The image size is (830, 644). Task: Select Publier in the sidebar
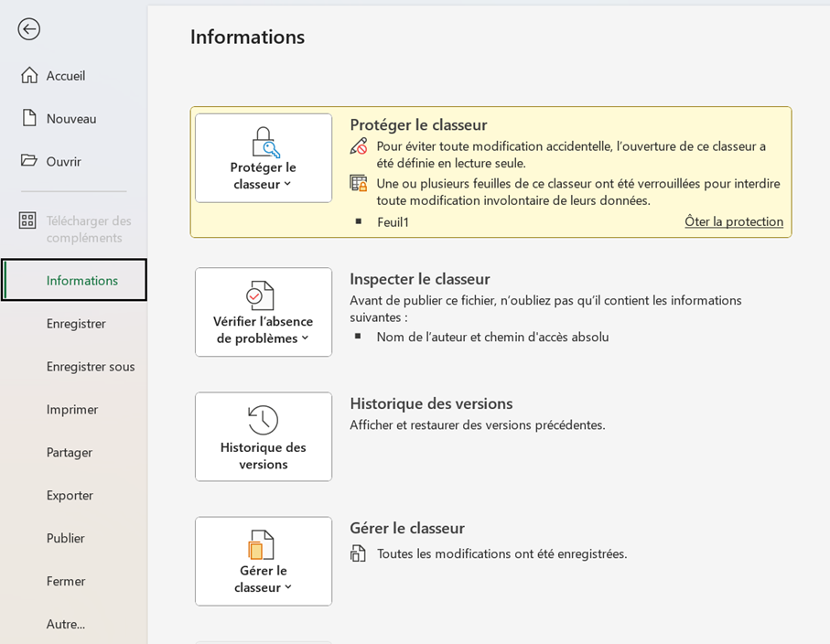click(x=73, y=538)
